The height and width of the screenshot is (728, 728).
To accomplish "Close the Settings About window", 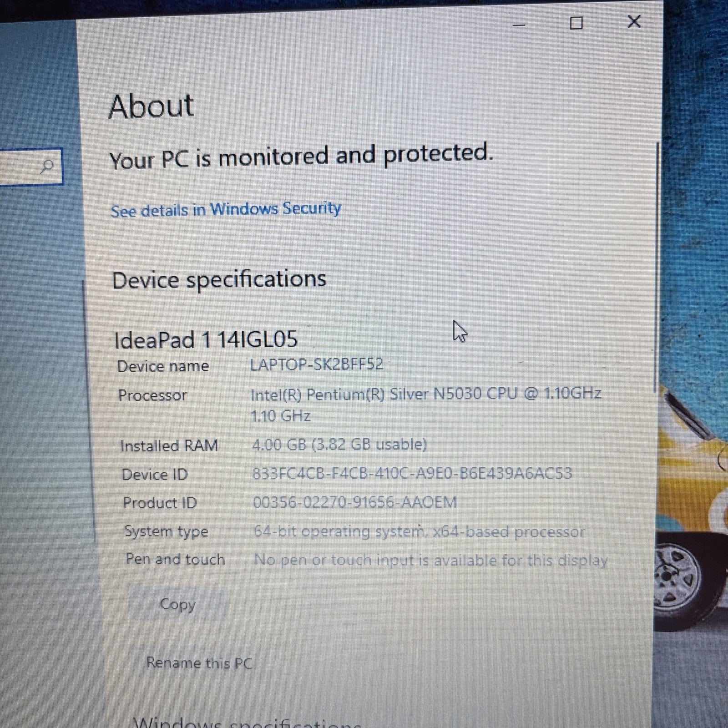I will [634, 21].
